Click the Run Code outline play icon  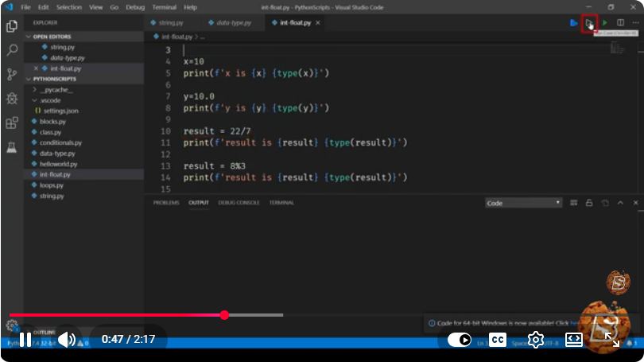coord(589,23)
